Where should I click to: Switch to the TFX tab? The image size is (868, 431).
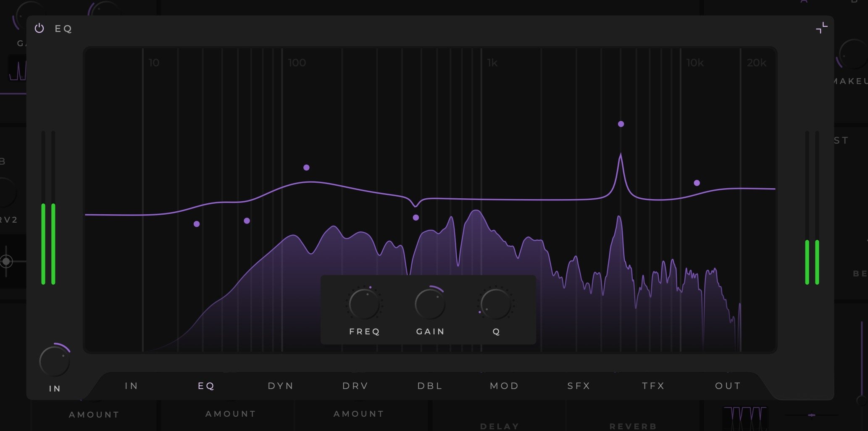pyautogui.click(x=653, y=385)
